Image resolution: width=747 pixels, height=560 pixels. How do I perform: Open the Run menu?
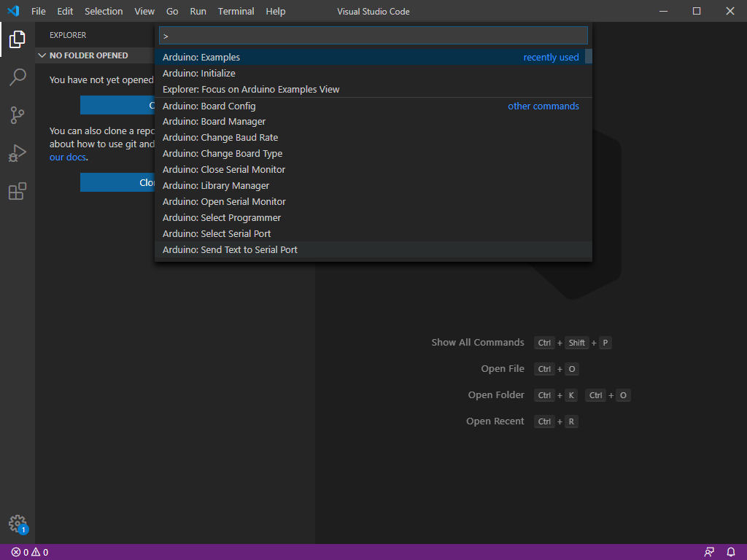[x=198, y=11]
